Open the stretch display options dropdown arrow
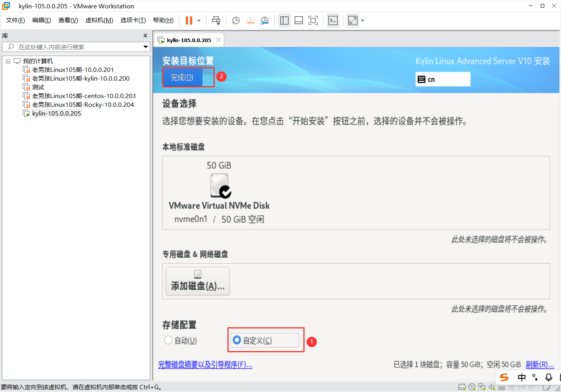 363,21
